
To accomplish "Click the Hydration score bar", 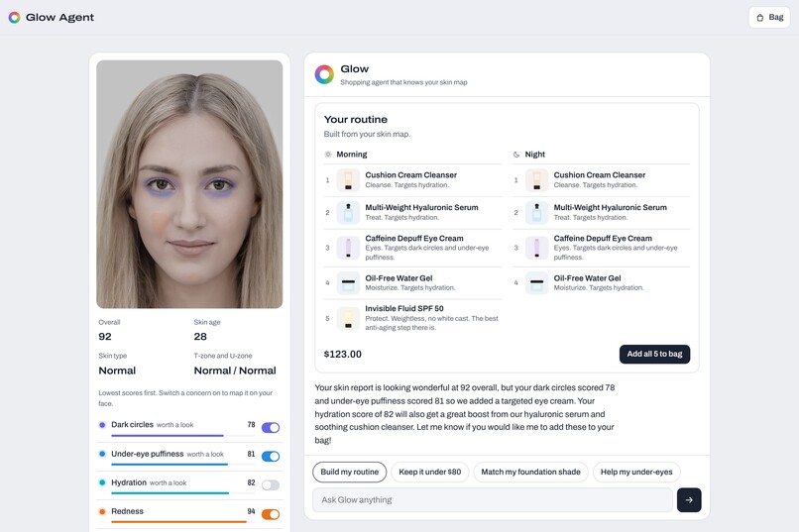I will point(183,492).
